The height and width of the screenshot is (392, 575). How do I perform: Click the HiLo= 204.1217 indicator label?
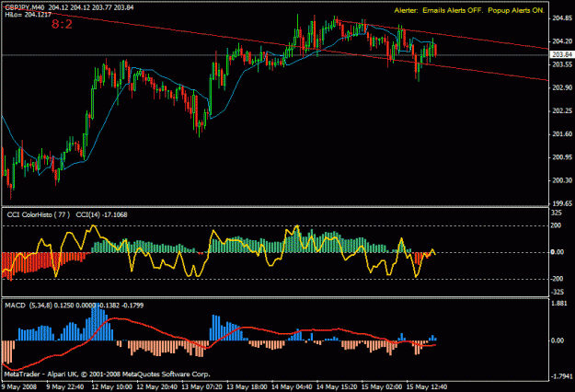pos(29,15)
